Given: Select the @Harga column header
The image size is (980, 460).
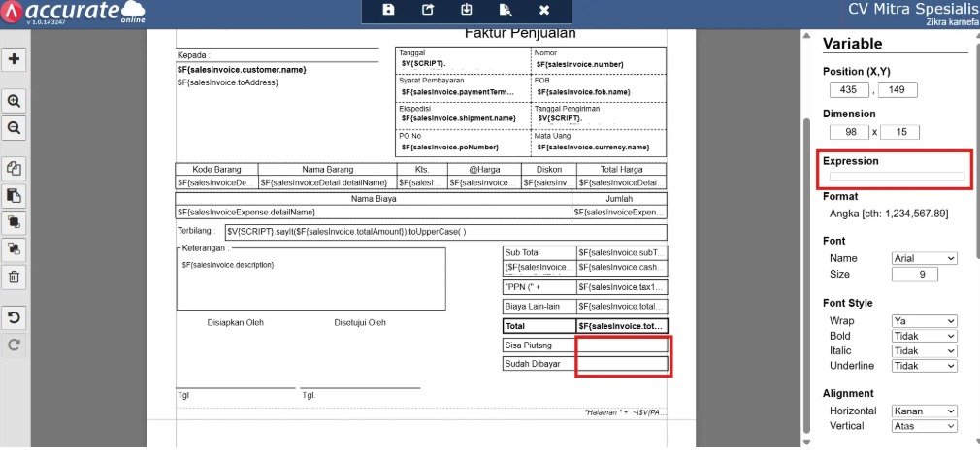Looking at the screenshot, I should (x=484, y=170).
